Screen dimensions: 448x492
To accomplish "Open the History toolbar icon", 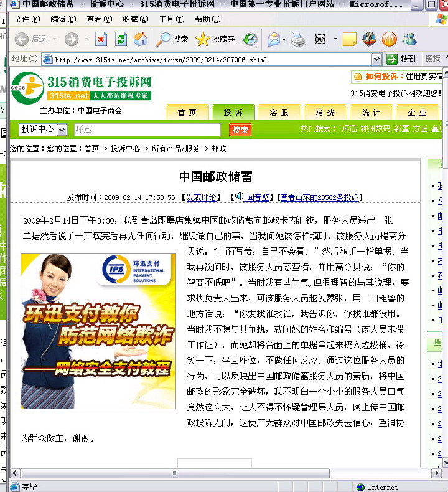I will (x=250, y=39).
